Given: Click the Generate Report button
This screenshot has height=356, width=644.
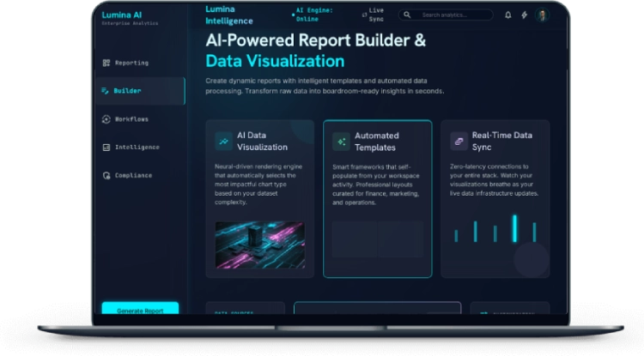Looking at the screenshot, I should [140, 309].
